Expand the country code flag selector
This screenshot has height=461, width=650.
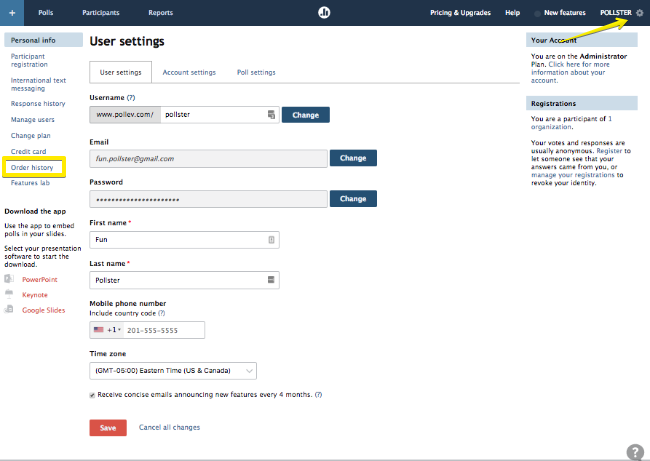pyautogui.click(x=107, y=330)
